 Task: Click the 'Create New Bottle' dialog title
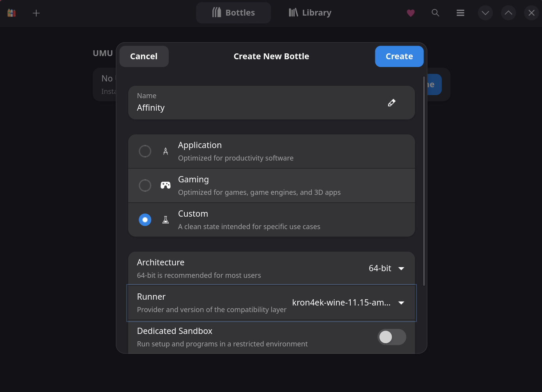(x=271, y=57)
